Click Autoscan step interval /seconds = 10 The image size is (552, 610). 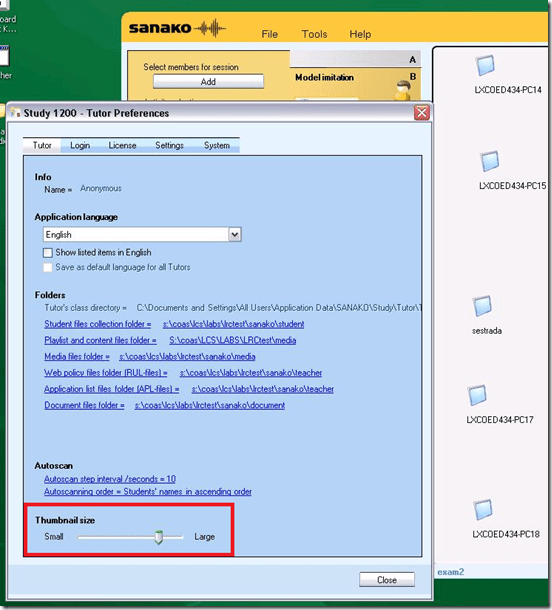pos(110,479)
